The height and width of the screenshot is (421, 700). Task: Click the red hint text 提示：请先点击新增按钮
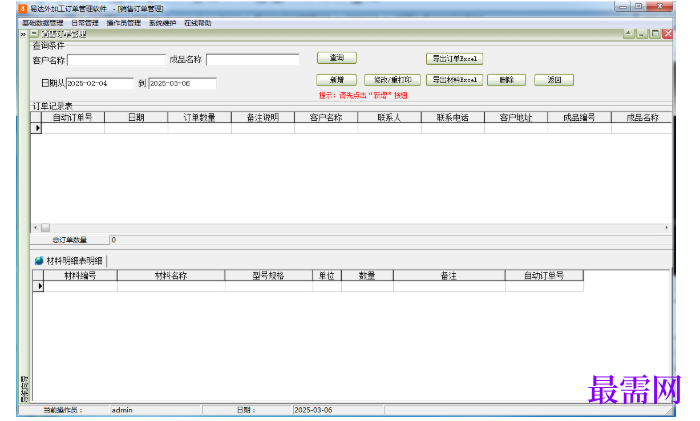[x=363, y=95]
